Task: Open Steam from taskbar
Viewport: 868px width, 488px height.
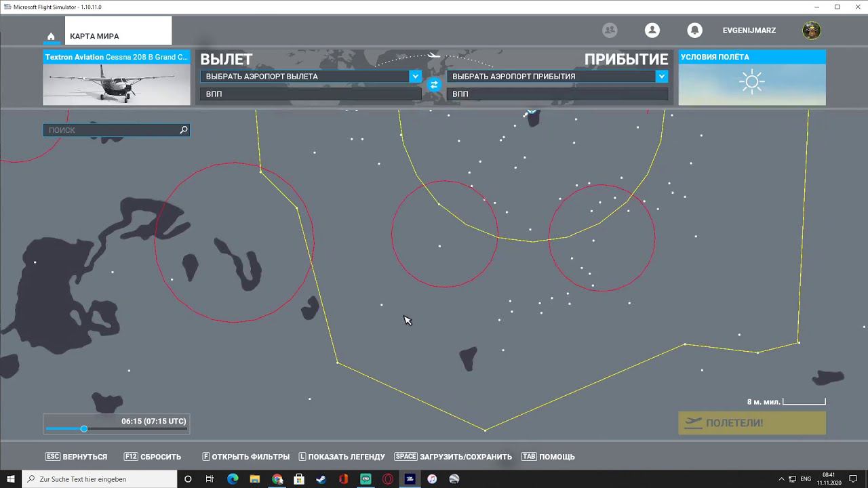Action: (321, 479)
